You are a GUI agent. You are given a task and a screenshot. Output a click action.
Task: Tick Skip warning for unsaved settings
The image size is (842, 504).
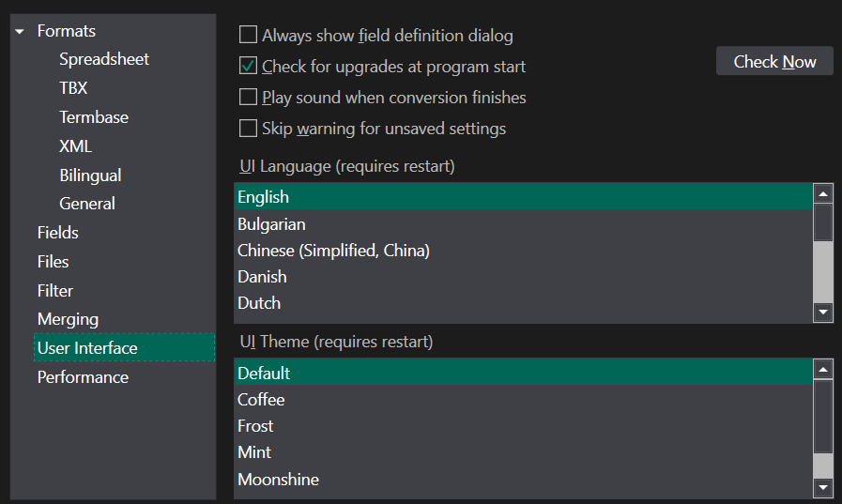248,129
